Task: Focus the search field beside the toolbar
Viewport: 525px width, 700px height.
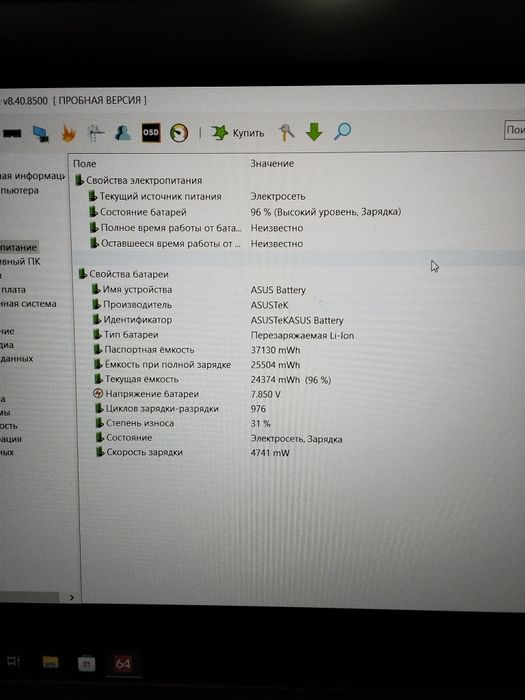Action: (x=515, y=130)
